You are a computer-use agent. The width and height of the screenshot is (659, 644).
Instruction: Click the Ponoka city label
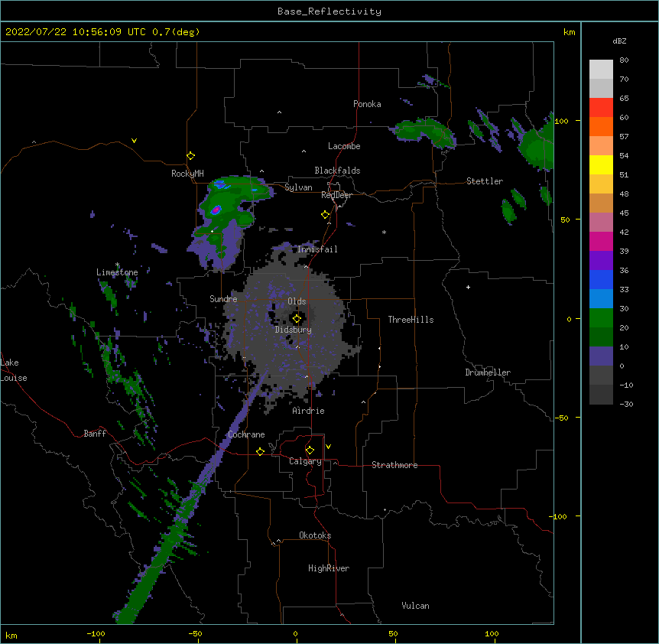tap(367, 104)
